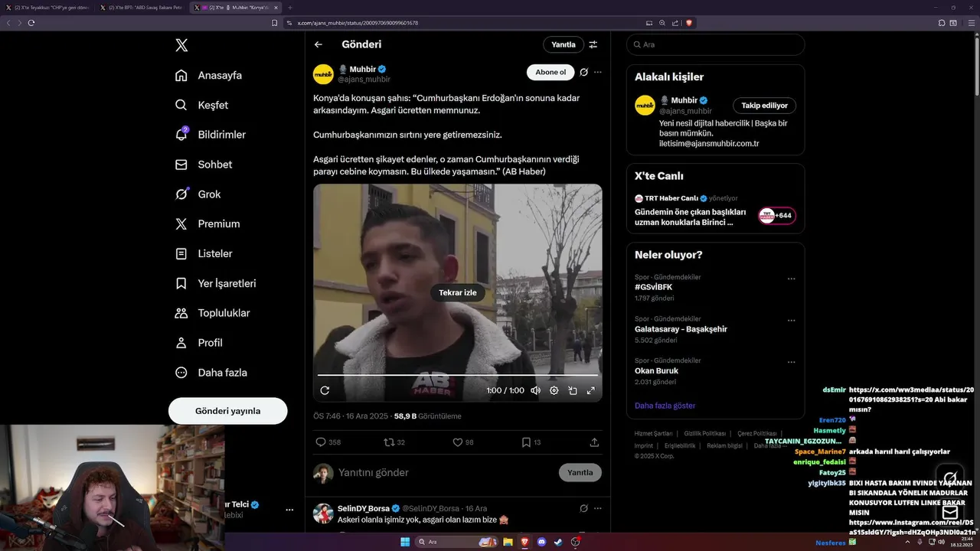This screenshot has height=551, width=980.
Task: Bookmark the post with 13 bookmarks
Action: coord(526,442)
